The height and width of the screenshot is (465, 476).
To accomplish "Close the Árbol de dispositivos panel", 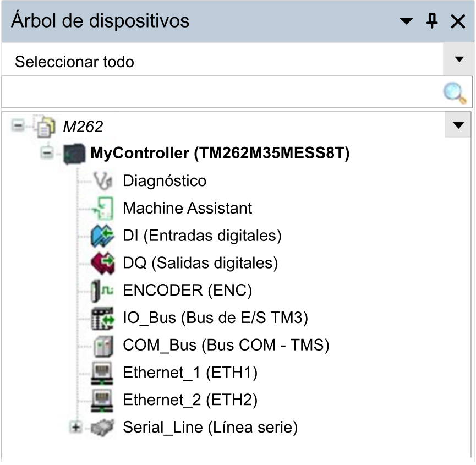I will [x=458, y=21].
